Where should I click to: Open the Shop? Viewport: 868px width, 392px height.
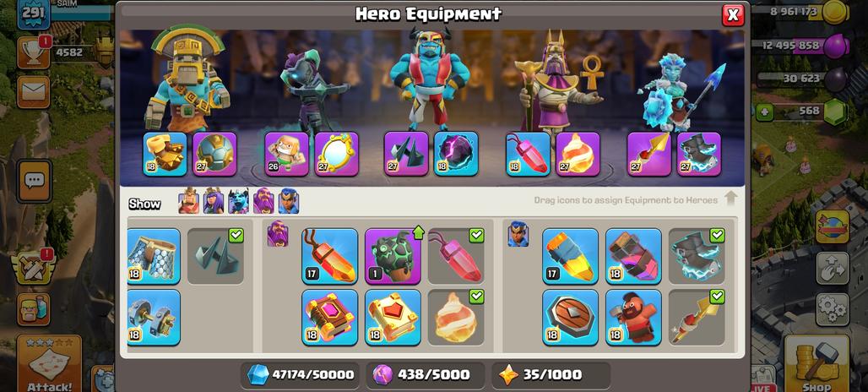[x=816, y=363]
